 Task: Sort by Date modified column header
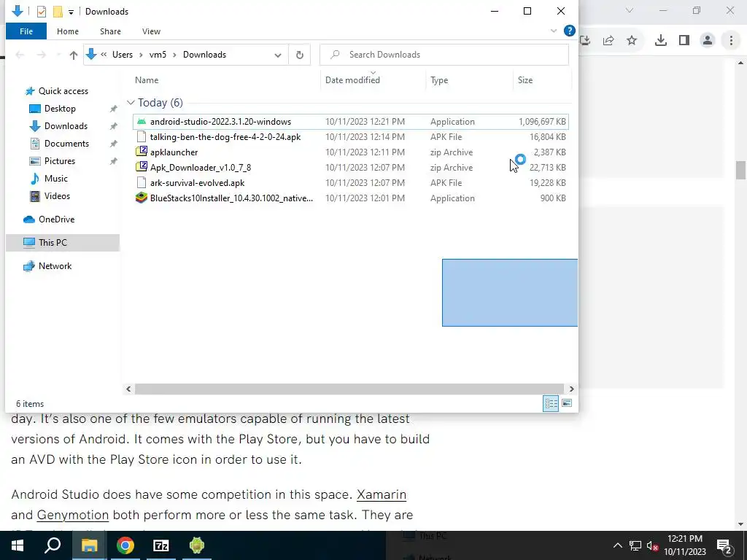pos(352,80)
